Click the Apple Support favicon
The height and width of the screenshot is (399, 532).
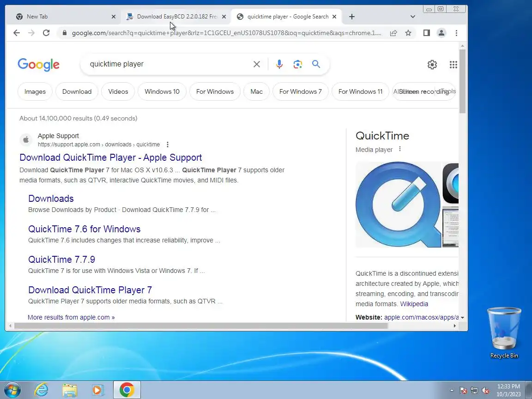point(26,140)
